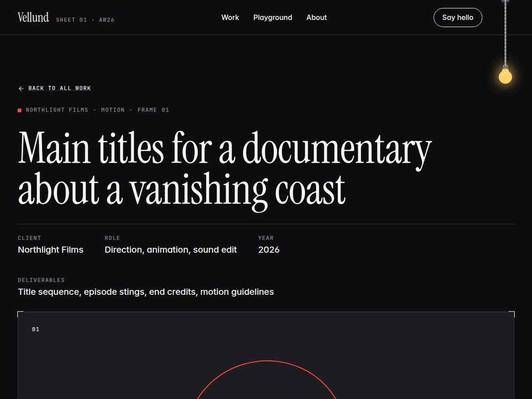Click the Vellund logo

(x=33, y=17)
